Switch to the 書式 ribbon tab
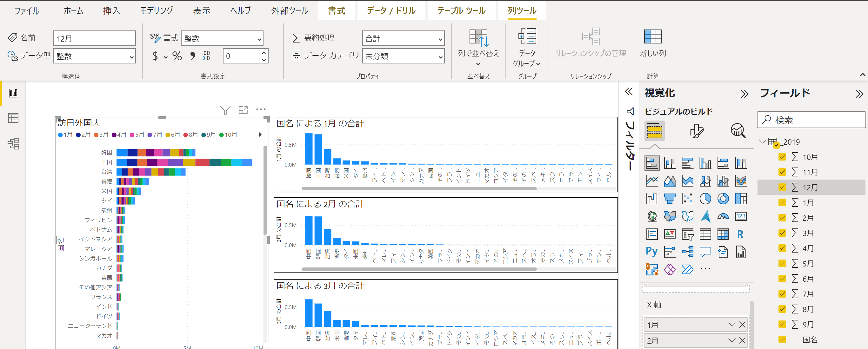Image resolution: width=868 pixels, height=349 pixels. 336,11
